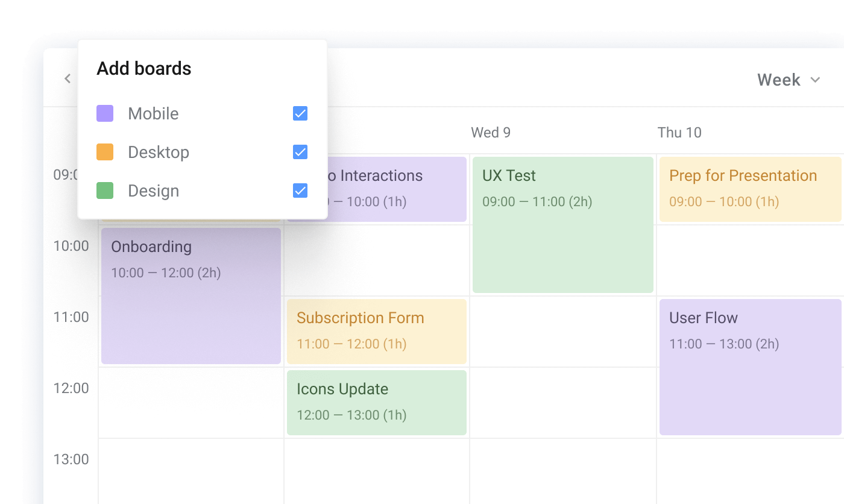
Task: Open the Subscription Form event
Action: point(377,331)
